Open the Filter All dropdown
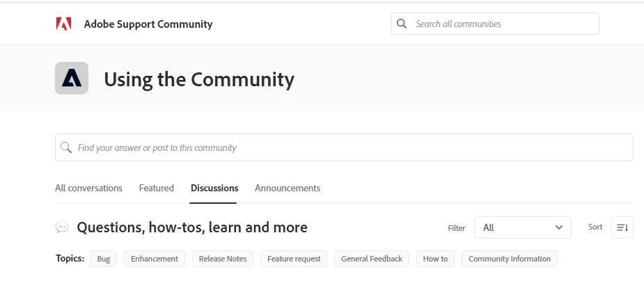 point(522,227)
